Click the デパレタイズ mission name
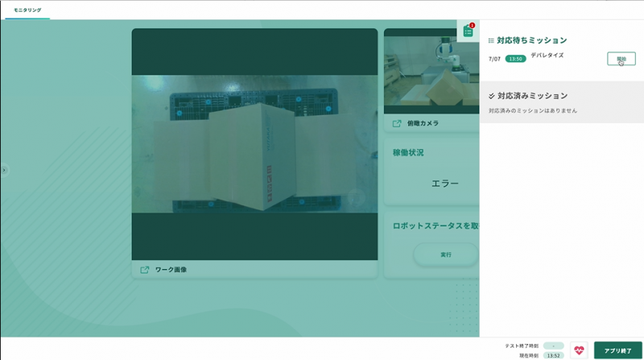Viewport: 644px width, 360px height. pos(547,55)
